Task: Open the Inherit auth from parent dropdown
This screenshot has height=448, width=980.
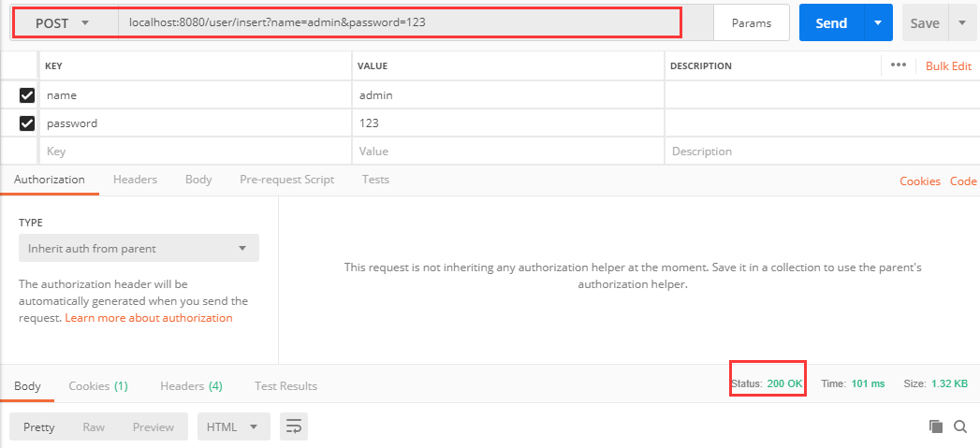Action: (x=139, y=248)
